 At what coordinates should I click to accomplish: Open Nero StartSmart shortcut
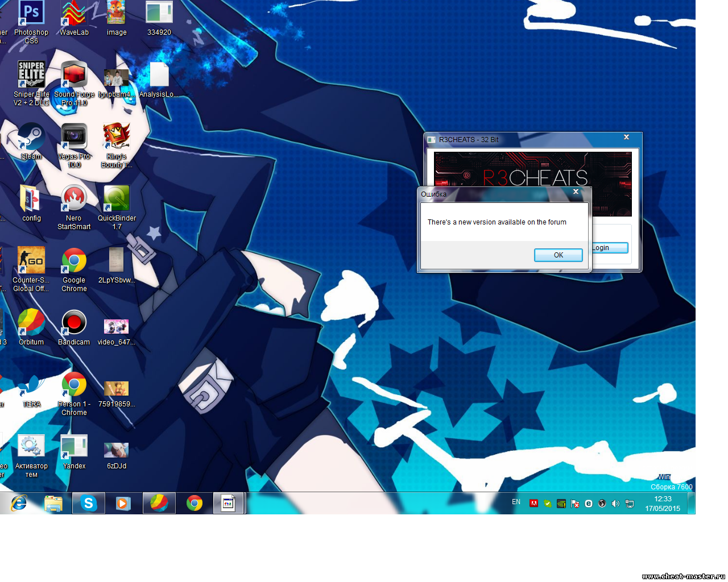click(x=74, y=207)
